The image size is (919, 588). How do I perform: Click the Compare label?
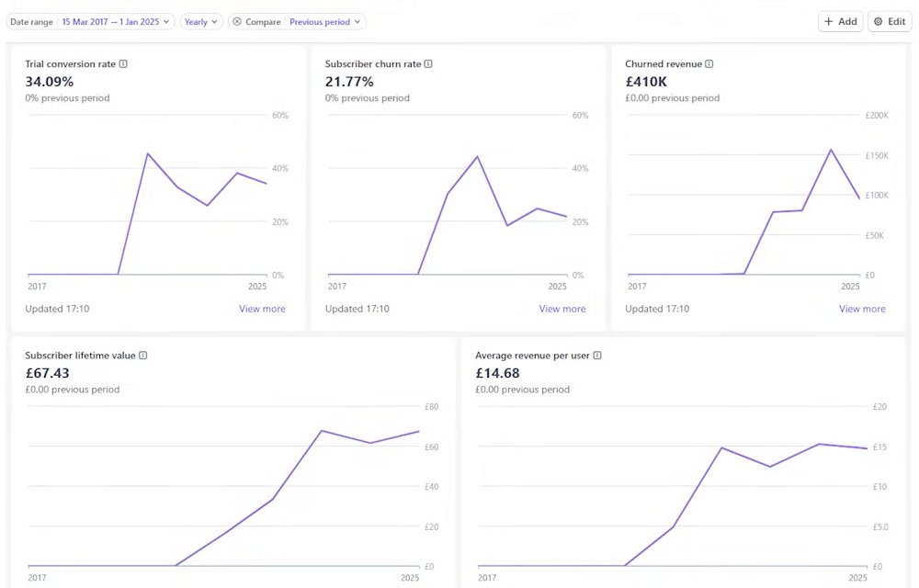263,22
